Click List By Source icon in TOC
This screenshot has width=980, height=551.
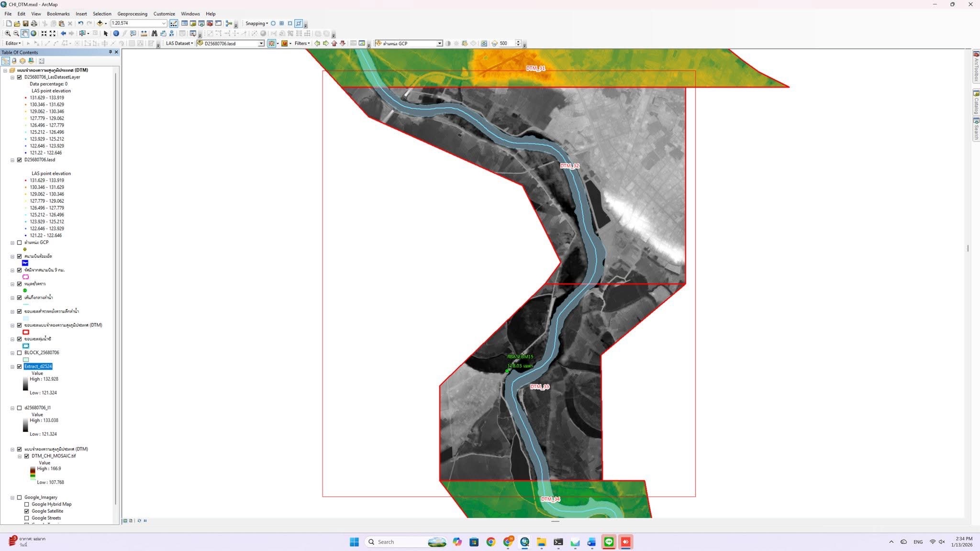click(x=14, y=61)
